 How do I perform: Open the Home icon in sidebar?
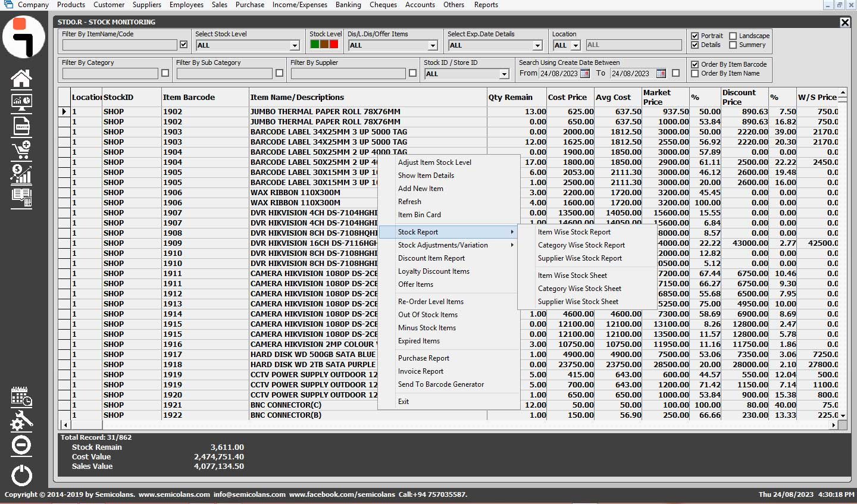[x=21, y=78]
